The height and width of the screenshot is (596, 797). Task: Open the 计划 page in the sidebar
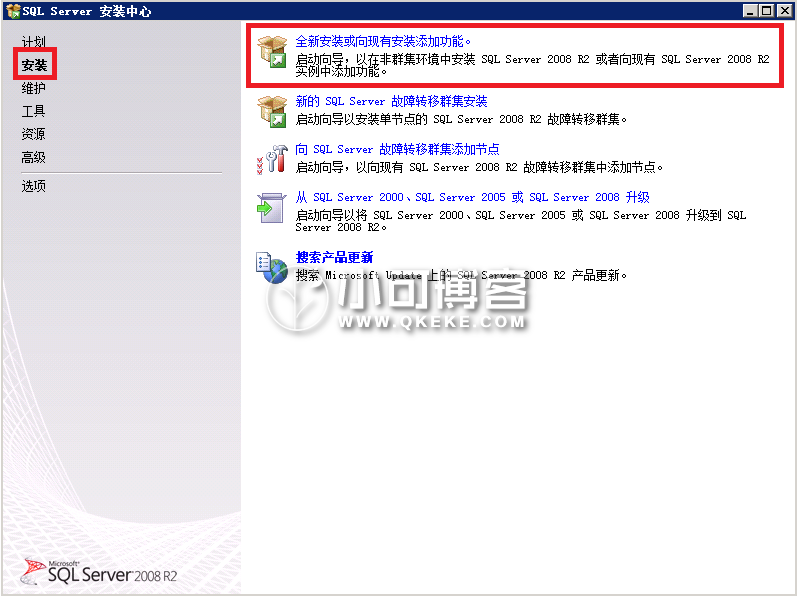click(x=34, y=42)
